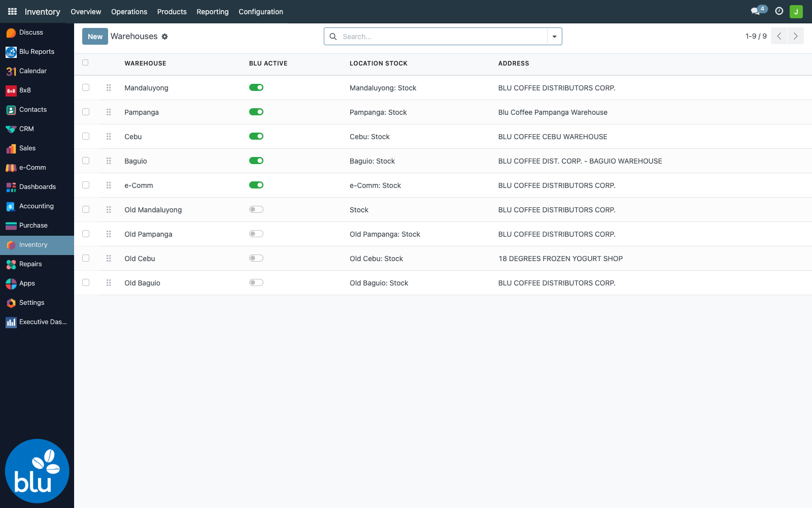Click in the Search input field
Viewport: 812px width, 508px height.
pos(443,37)
